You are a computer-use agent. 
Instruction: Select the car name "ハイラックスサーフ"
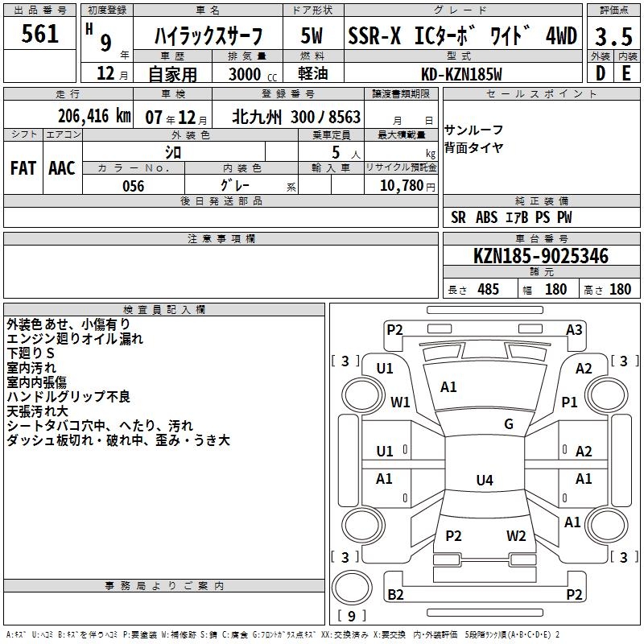(208, 35)
